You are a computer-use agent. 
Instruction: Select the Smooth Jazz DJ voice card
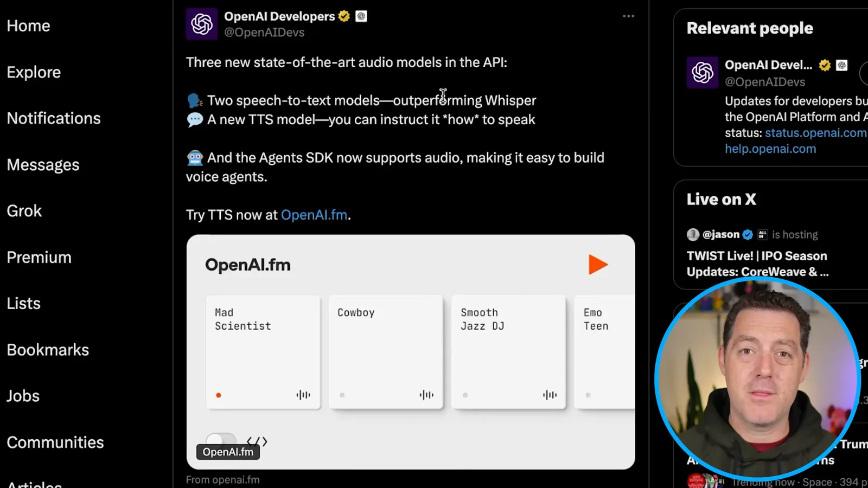click(x=509, y=352)
